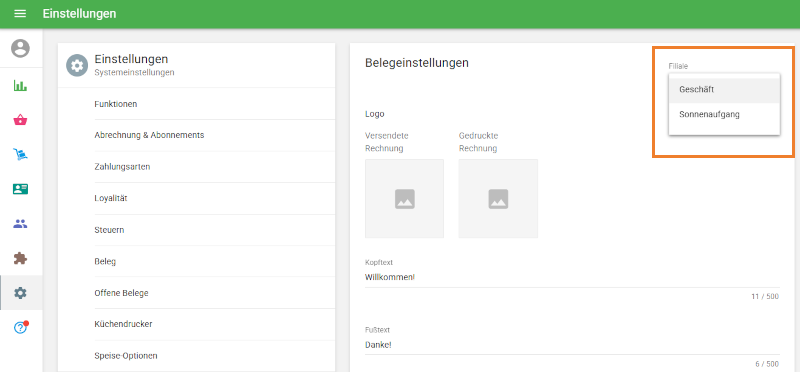This screenshot has height=372, width=800.
Task: Click the Fußtext field containing Danke!
Action: [x=572, y=345]
